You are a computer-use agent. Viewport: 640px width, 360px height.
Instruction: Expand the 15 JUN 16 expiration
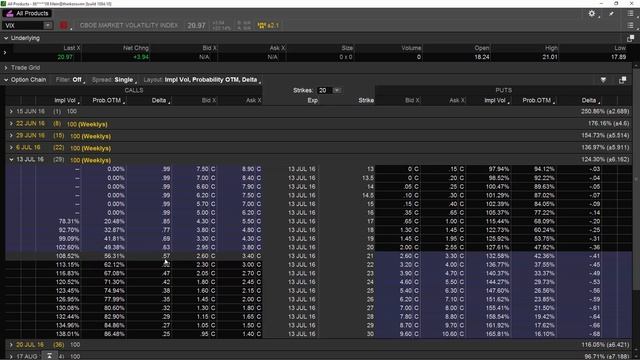click(11, 111)
